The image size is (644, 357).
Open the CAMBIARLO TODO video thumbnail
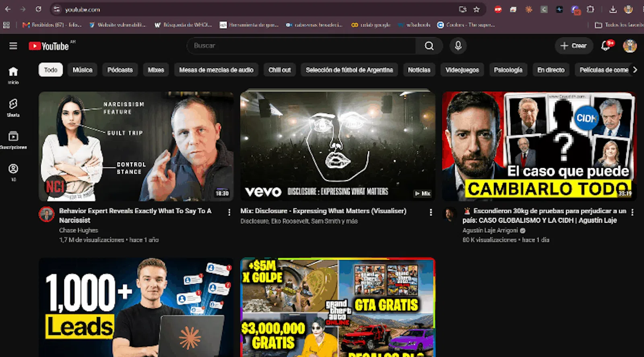[539, 145]
